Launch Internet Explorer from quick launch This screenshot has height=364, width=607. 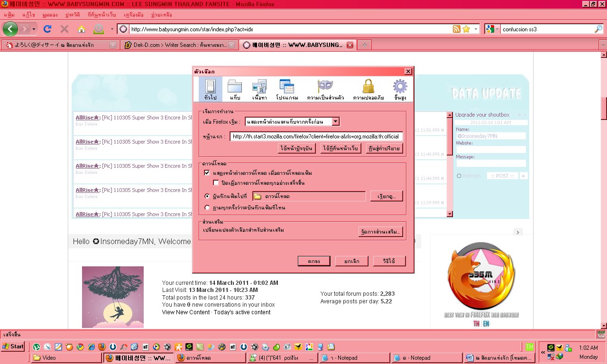92,346
